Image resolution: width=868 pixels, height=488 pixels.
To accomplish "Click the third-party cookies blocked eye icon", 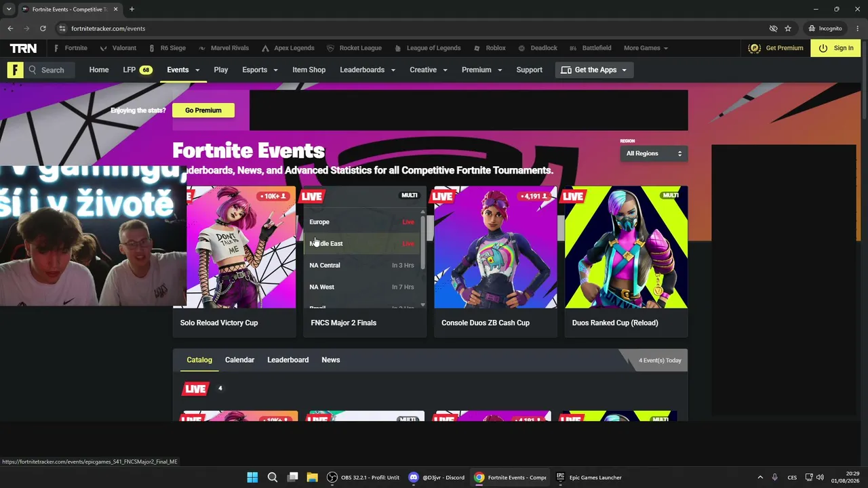I will (x=773, y=28).
